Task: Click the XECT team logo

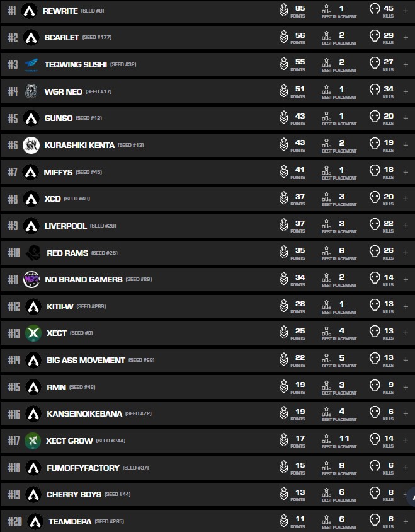Action: (x=33, y=333)
